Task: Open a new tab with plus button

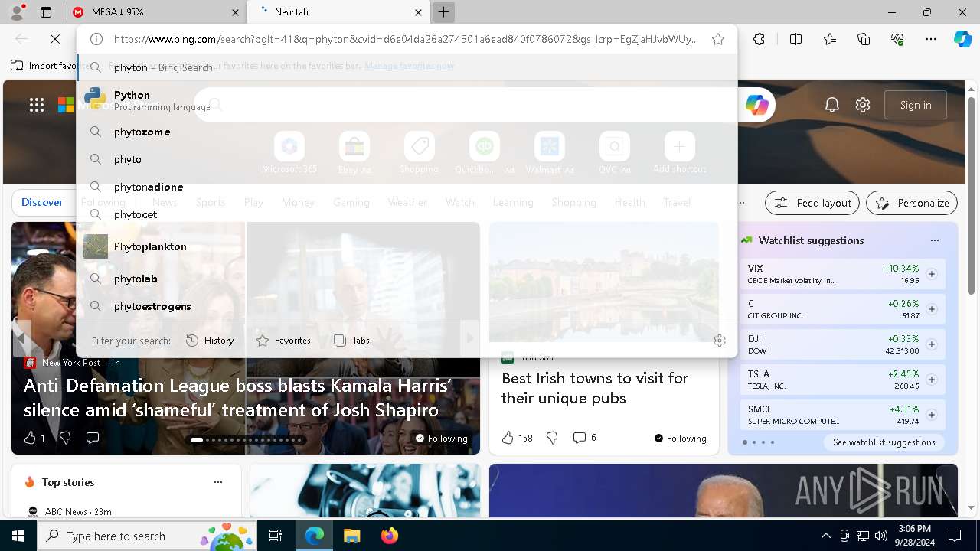Action: tap(443, 12)
